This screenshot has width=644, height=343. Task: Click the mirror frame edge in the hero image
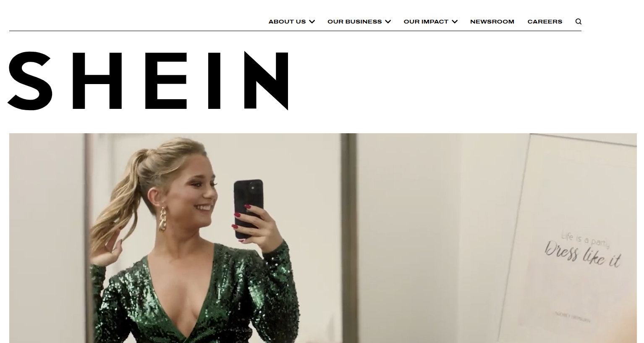tap(348, 238)
